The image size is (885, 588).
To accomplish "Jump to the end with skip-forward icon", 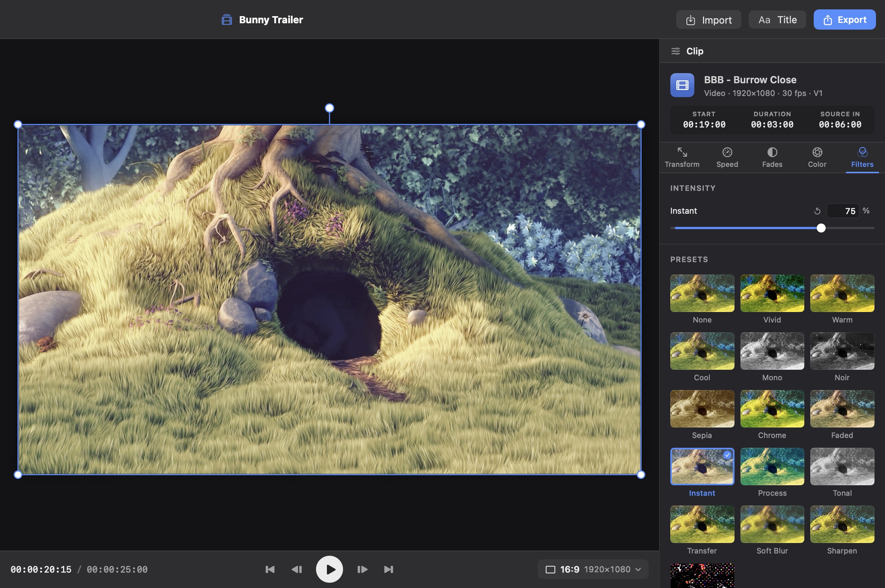I will (x=388, y=569).
